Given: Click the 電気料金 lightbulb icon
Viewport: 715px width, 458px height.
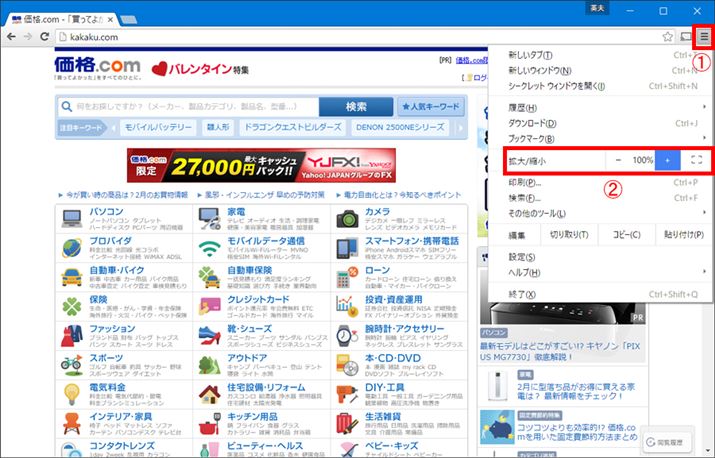Looking at the screenshot, I should (72, 395).
